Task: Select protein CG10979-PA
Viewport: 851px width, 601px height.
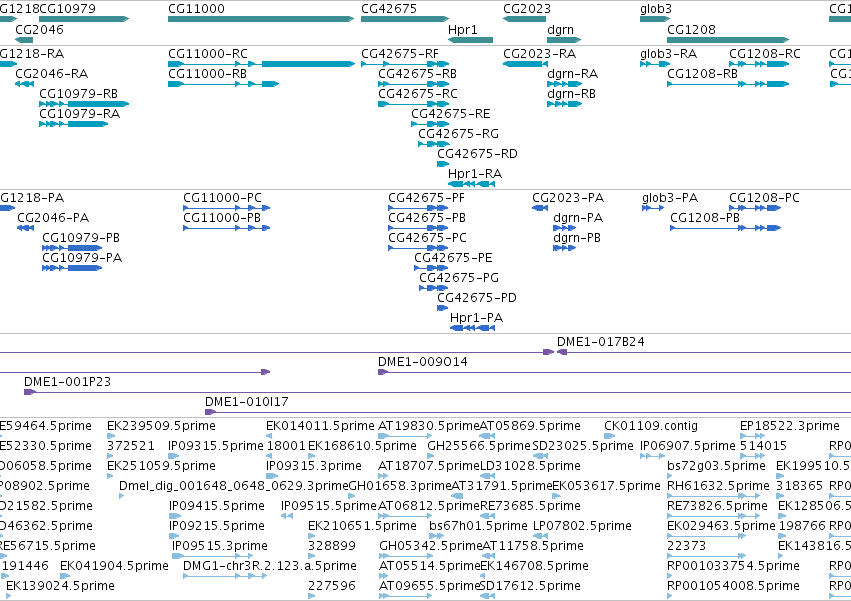Action: tap(82, 258)
